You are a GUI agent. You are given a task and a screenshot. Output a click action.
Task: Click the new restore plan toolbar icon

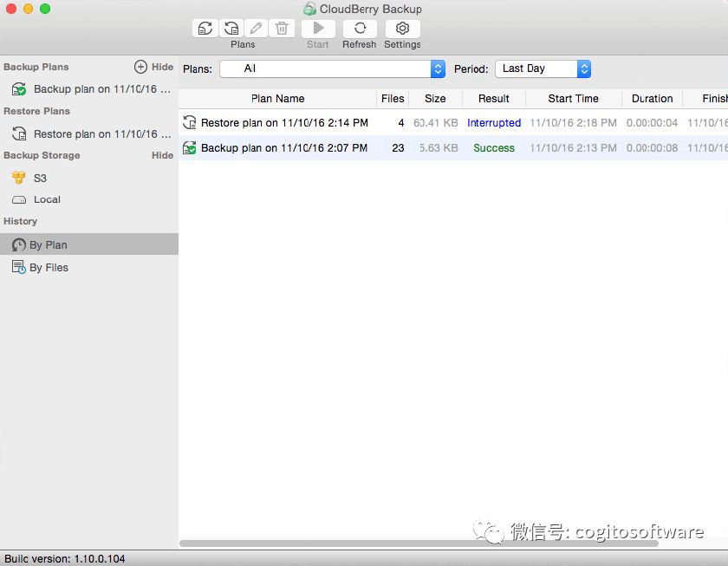[x=231, y=29]
